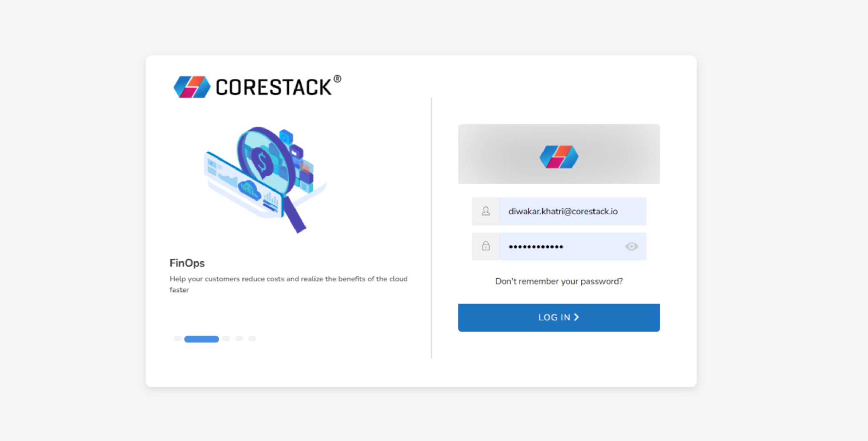This screenshot has width=868, height=441.
Task: Go to the last carousel slide dot
Action: click(252, 339)
